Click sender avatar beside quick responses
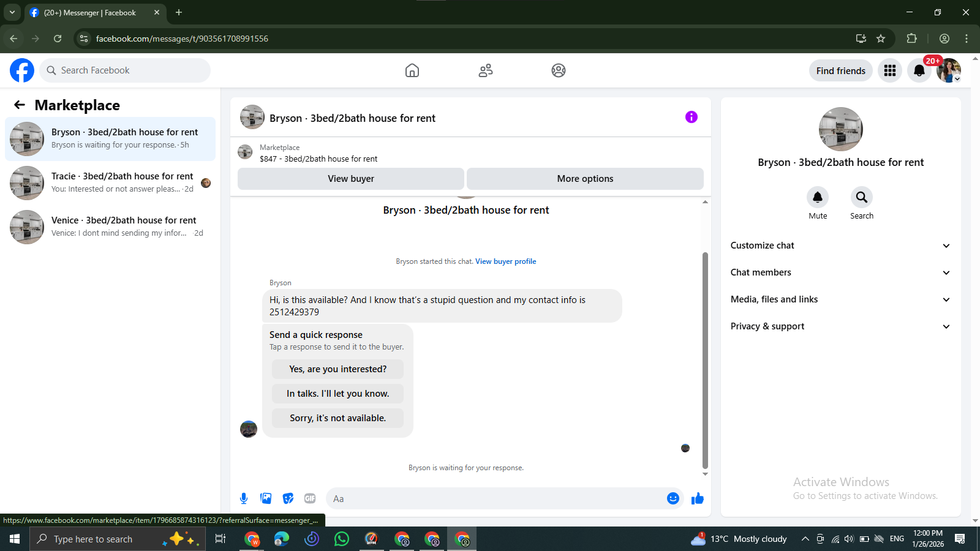 click(249, 429)
